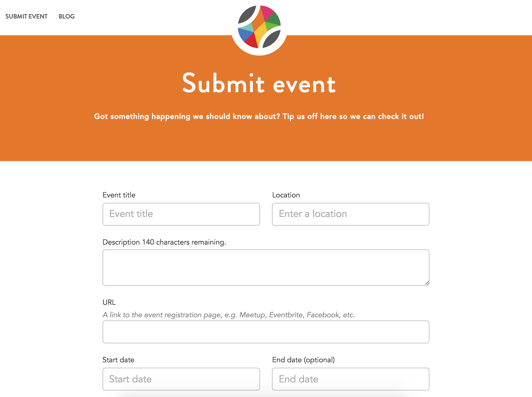The image size is (532, 397).
Task: Focus the Event title input field
Action: tap(181, 214)
